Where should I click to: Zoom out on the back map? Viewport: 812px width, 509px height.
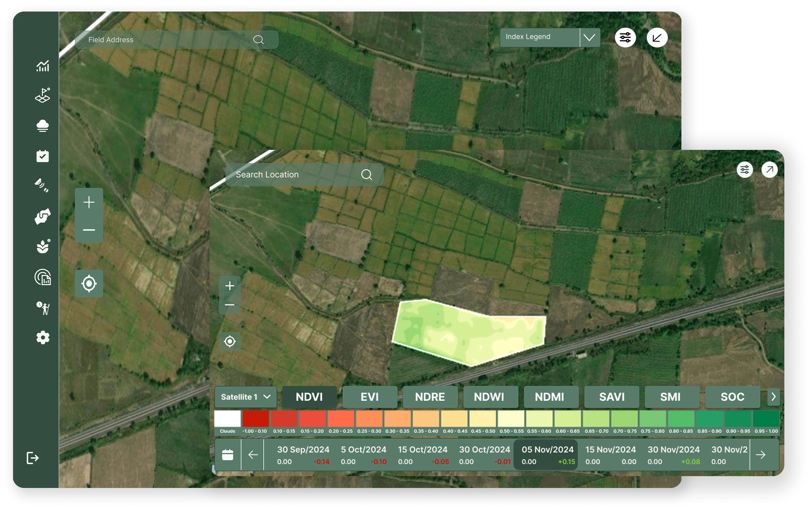tap(89, 230)
